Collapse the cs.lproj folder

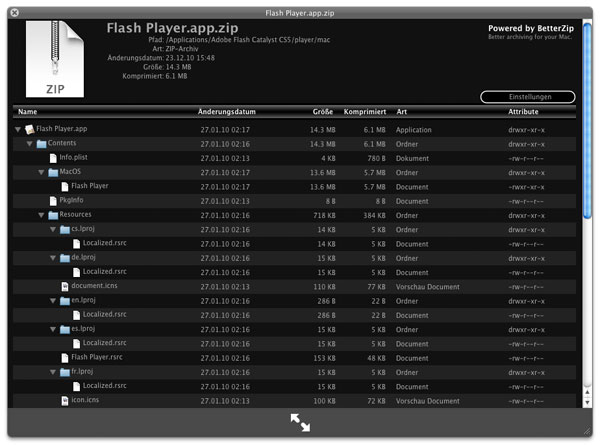pyautogui.click(x=54, y=229)
